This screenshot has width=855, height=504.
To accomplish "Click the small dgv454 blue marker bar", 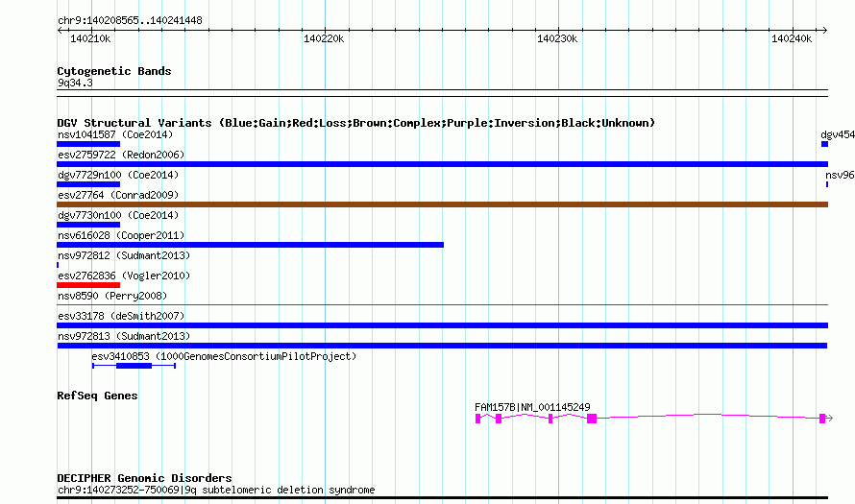I will tap(824, 144).
